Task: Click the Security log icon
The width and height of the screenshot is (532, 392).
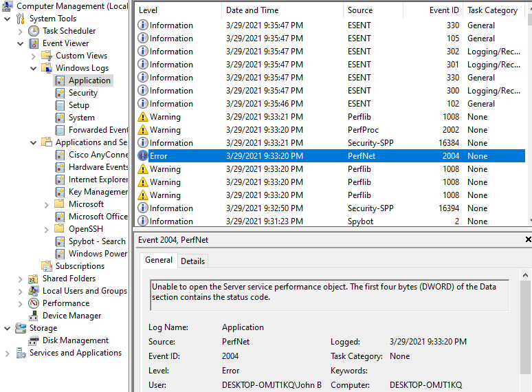Action: 60,93
